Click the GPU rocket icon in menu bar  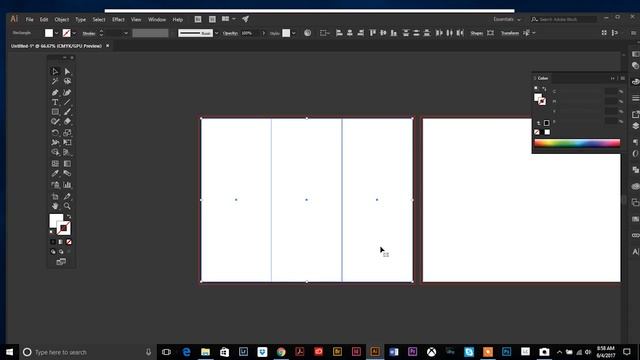click(245, 19)
